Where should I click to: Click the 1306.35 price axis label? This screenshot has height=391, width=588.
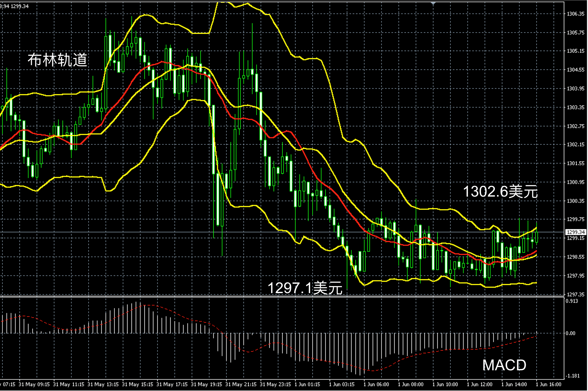click(x=576, y=14)
